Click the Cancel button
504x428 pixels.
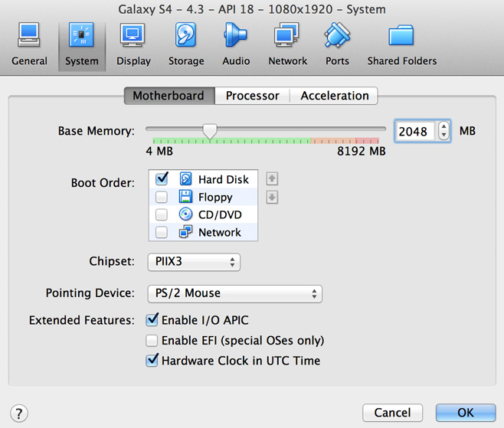pos(392,413)
